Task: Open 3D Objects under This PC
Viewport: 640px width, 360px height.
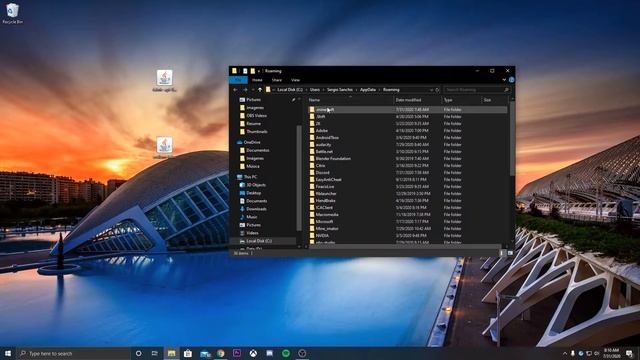Action: [256, 185]
